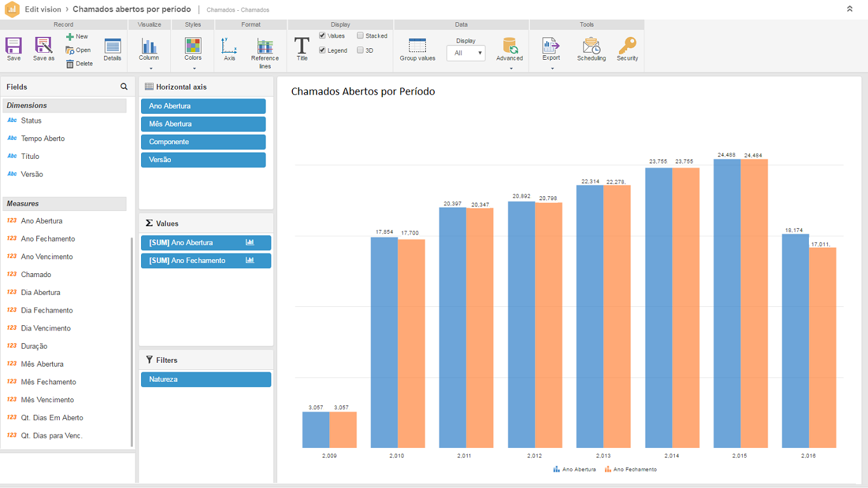Uncheck the Values checkbox
Image resolution: width=868 pixels, height=488 pixels.
[323, 36]
